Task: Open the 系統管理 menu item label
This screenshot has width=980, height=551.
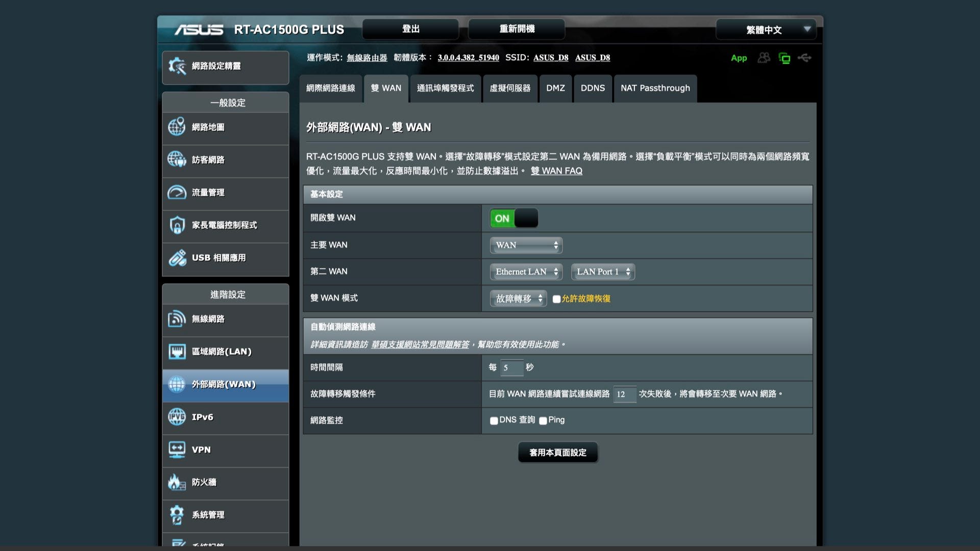Action: coord(208,515)
